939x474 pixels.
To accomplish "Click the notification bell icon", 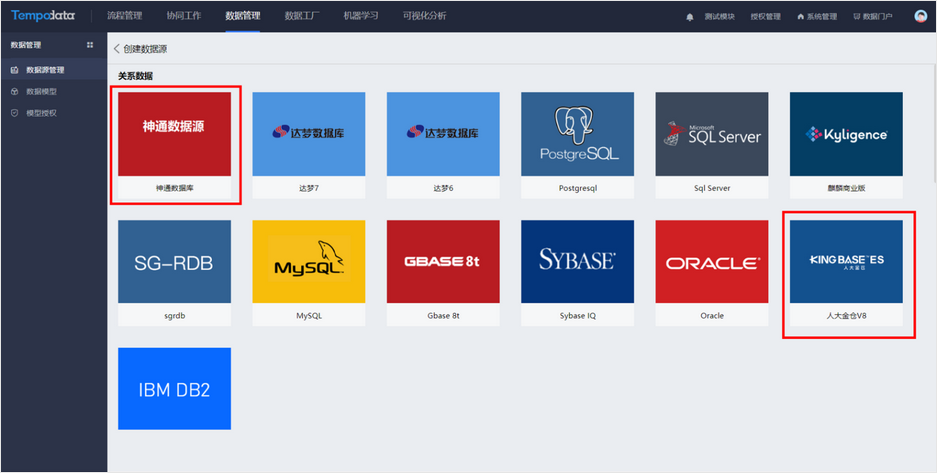I will click(x=690, y=17).
